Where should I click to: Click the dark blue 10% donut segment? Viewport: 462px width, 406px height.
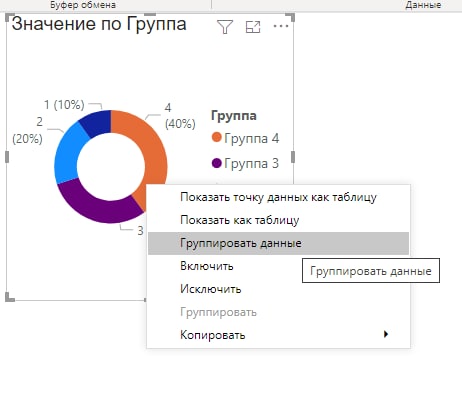[x=97, y=122]
